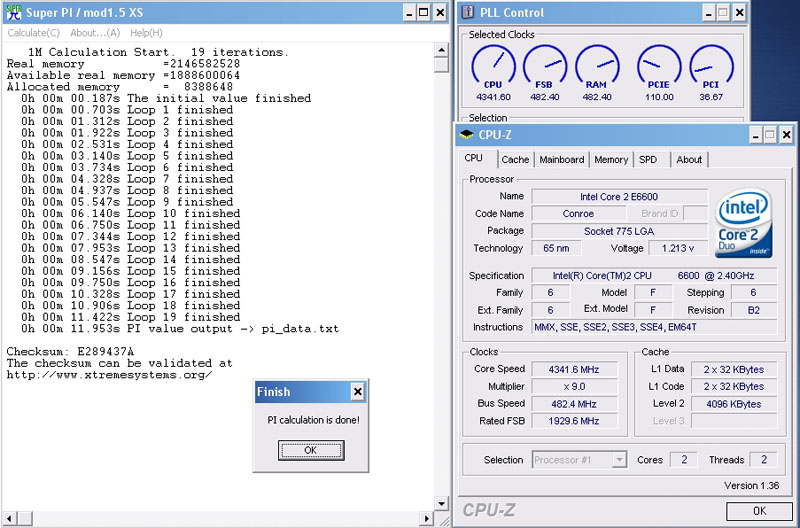Click the 'Loop 19 finished' line
The height and width of the screenshot is (528, 800).
tap(131, 317)
